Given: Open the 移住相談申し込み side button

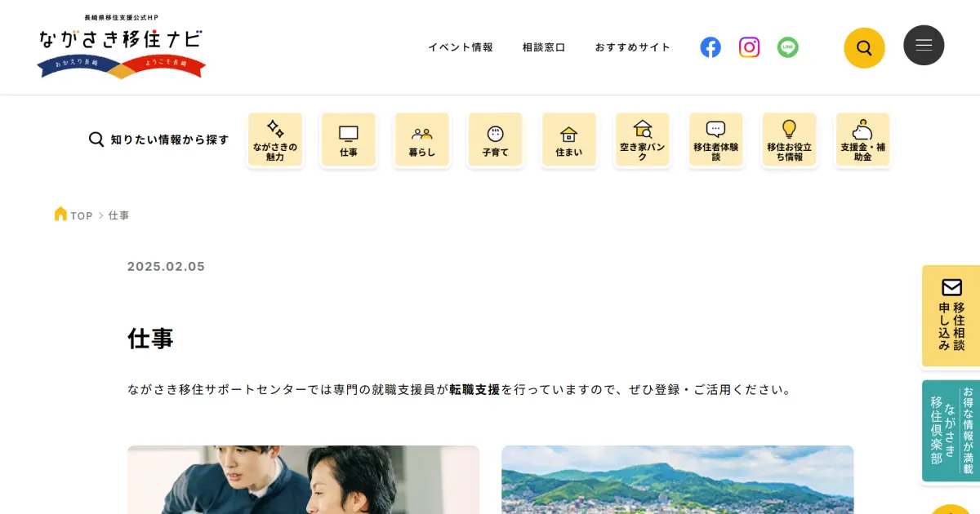Looking at the screenshot, I should click(951, 316).
